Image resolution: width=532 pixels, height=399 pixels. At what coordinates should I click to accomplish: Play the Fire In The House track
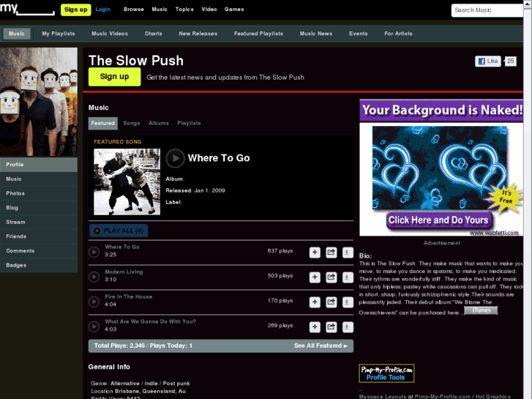tap(94, 302)
